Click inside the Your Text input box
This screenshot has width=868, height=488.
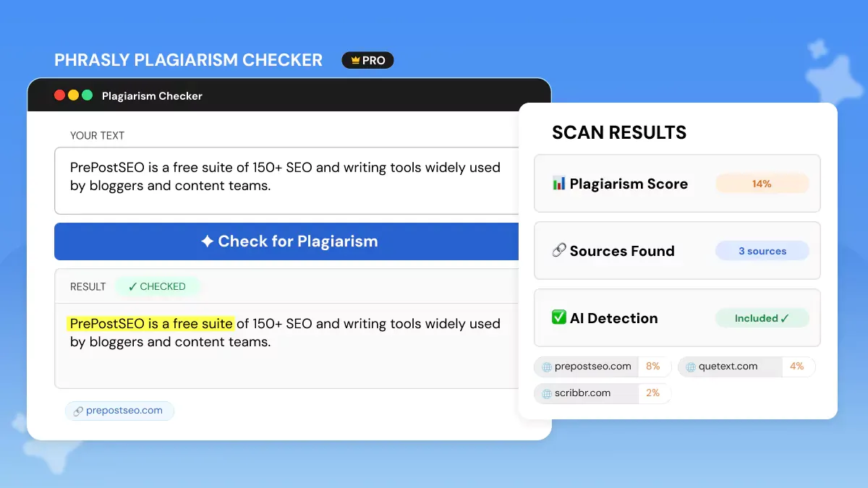click(x=286, y=181)
